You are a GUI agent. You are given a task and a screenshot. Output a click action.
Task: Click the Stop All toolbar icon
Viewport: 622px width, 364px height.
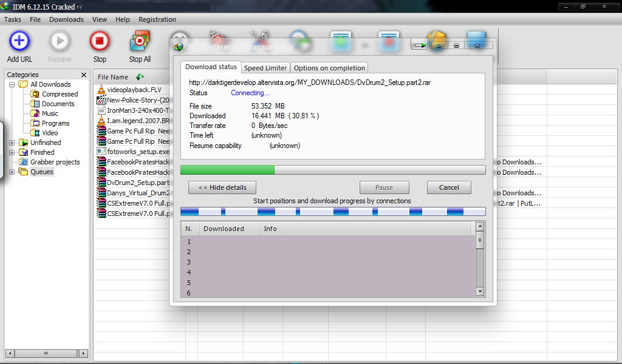140,41
